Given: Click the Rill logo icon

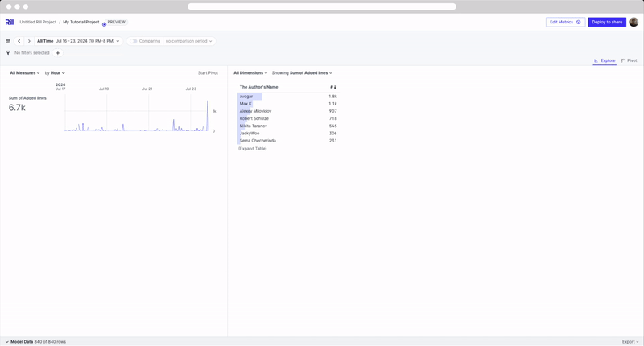Looking at the screenshot, I should pyautogui.click(x=10, y=23).
